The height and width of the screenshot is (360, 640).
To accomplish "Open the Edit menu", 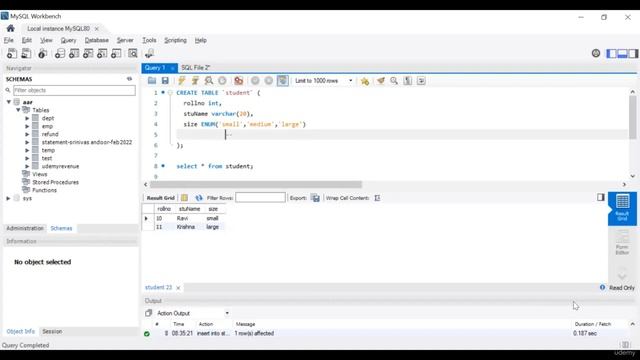I will 27,40.
